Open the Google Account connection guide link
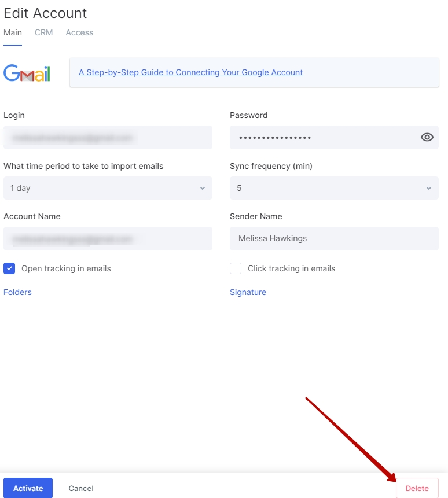Image resolution: width=448 pixels, height=498 pixels. (x=190, y=72)
